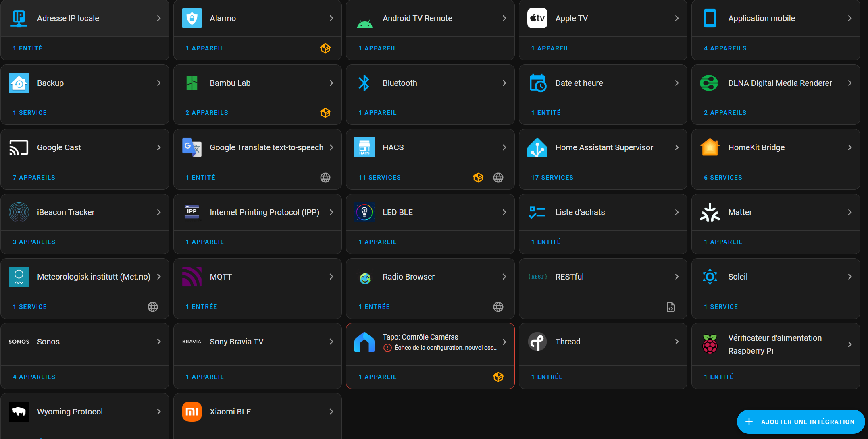
Task: Open Bluetooth integration with its chevron
Action: click(x=504, y=83)
